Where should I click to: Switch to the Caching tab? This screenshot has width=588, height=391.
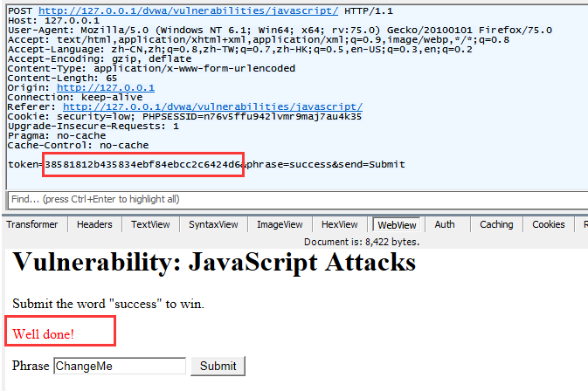pyautogui.click(x=496, y=225)
